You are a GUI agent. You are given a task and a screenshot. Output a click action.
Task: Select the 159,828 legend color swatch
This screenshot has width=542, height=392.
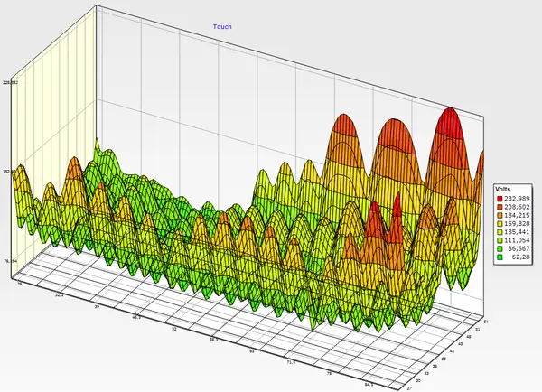(500, 224)
